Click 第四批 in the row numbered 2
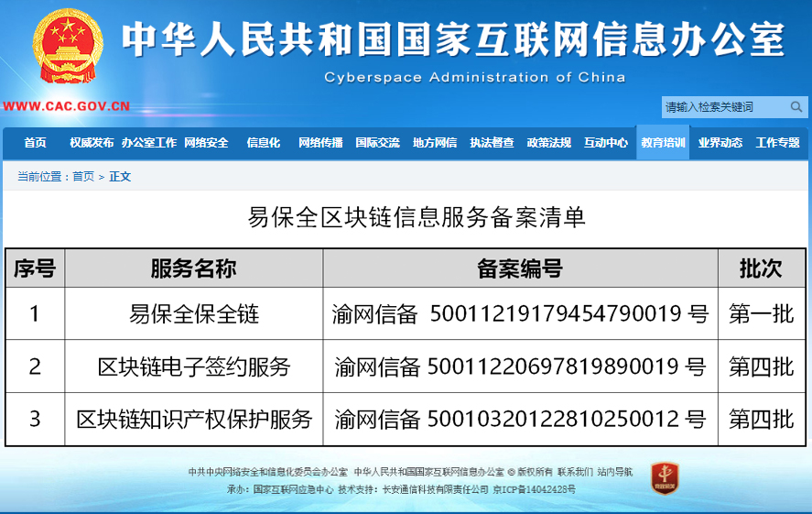This screenshot has width=812, height=514. click(762, 366)
